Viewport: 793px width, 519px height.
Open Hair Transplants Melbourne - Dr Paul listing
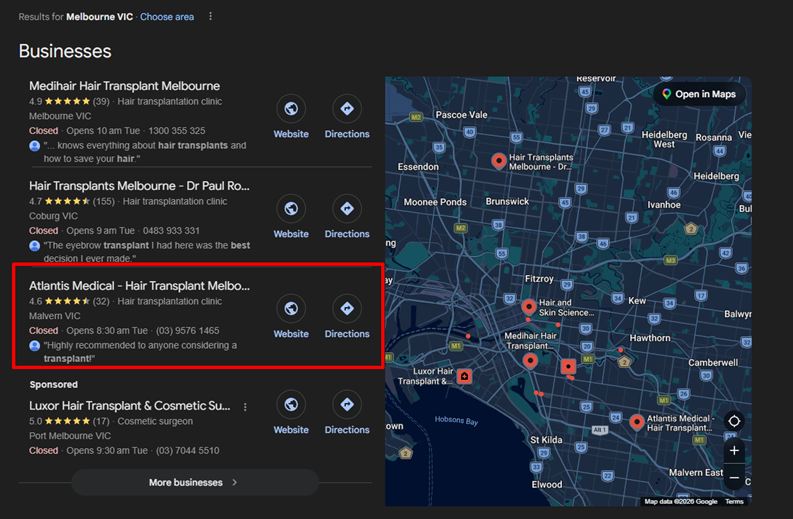(x=139, y=186)
